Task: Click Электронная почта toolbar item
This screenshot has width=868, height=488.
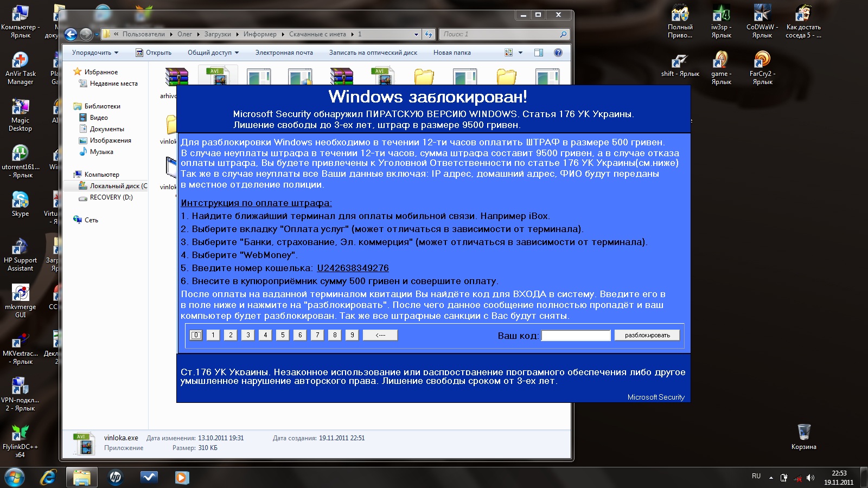Action: [x=284, y=53]
